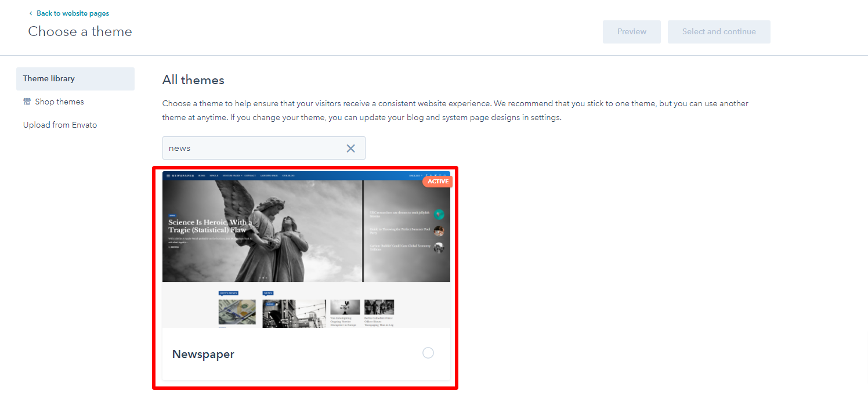Click the dollar bills image in preview
Viewport: 868px width, 394px height.
(237, 312)
